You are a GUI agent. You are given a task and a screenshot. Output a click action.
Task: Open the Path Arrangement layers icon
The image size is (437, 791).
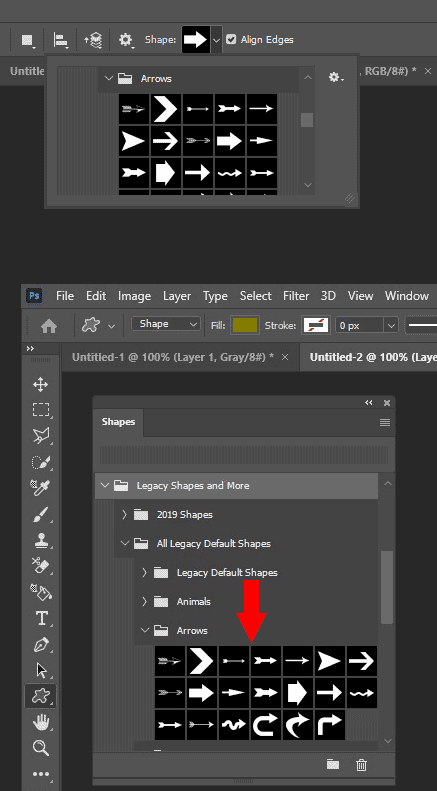93,40
